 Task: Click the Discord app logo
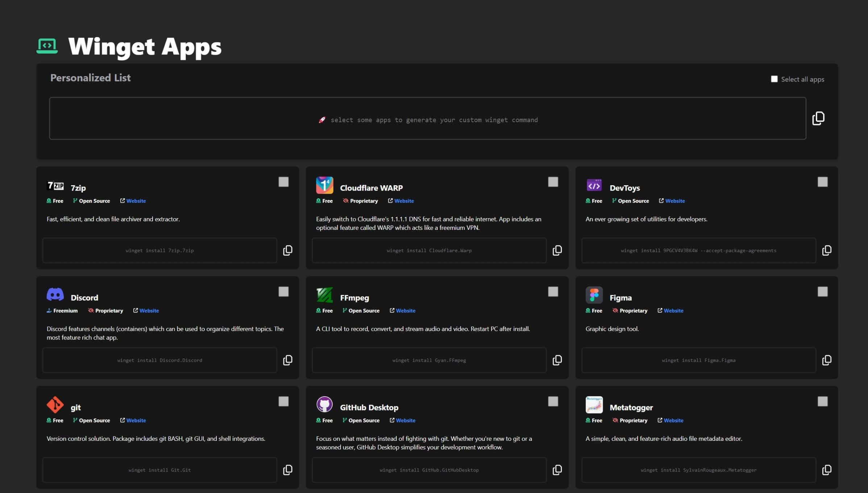(x=55, y=295)
